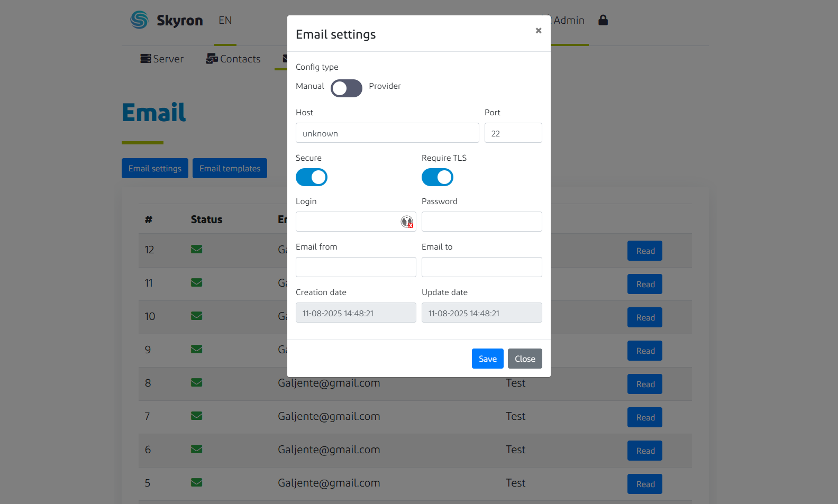
Task: Disable the Secure switch
Action: point(312,177)
